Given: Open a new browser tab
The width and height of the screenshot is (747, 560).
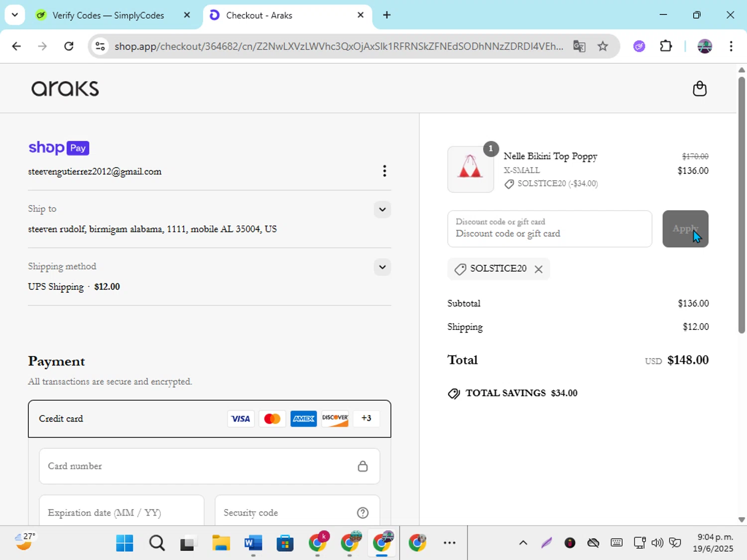Looking at the screenshot, I should pos(386,15).
